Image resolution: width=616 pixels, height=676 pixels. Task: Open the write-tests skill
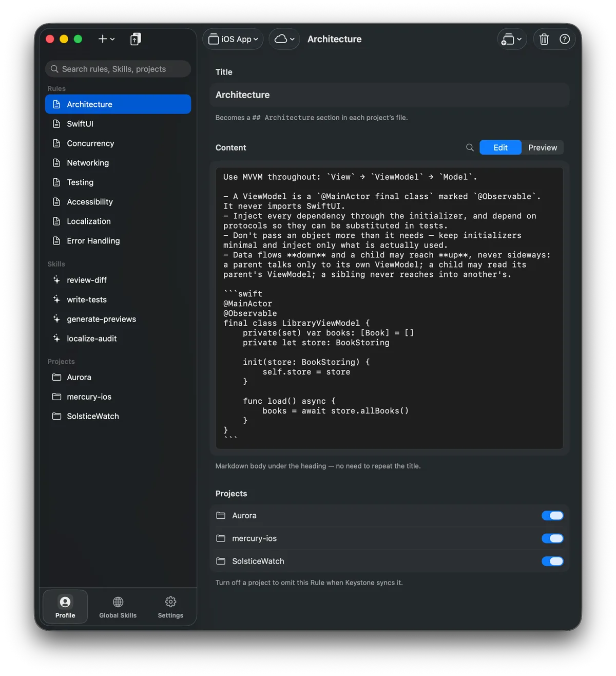118,299
